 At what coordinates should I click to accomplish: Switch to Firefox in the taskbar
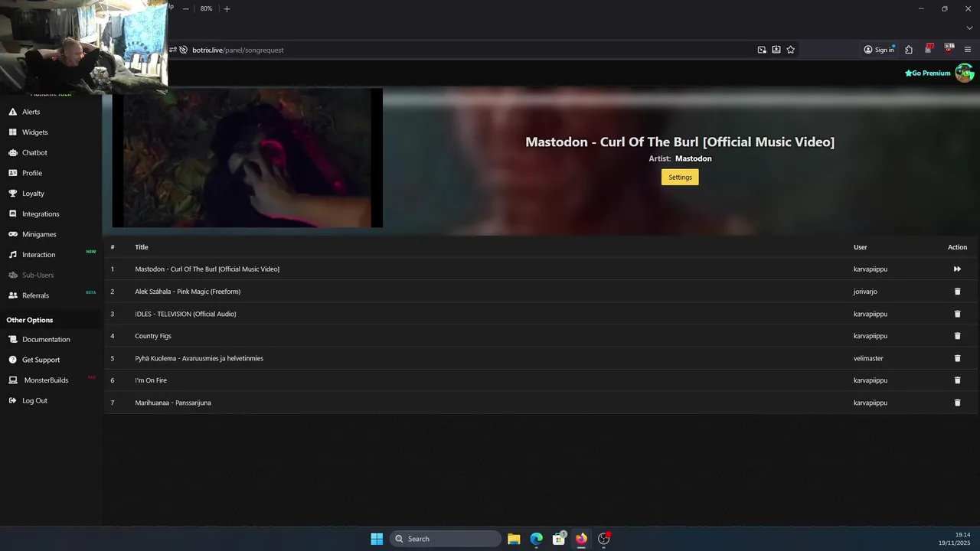coord(581,539)
